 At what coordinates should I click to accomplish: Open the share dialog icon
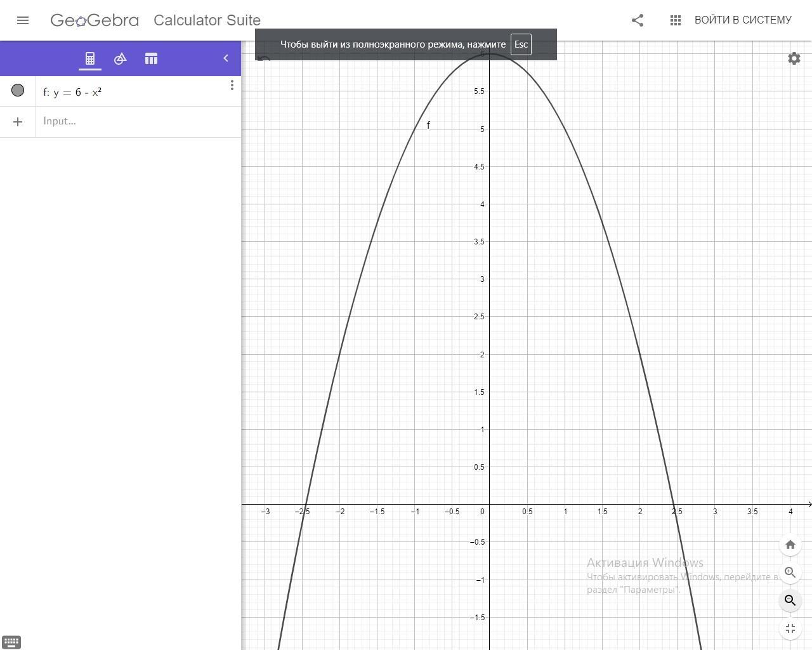tap(638, 20)
